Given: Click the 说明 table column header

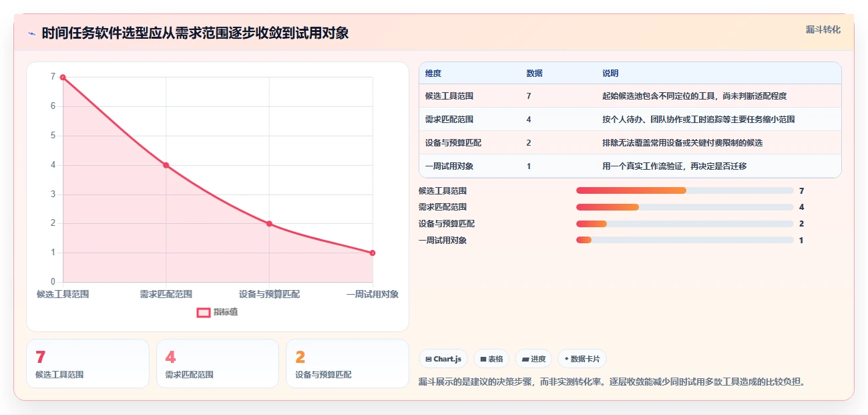Looking at the screenshot, I should coord(610,73).
